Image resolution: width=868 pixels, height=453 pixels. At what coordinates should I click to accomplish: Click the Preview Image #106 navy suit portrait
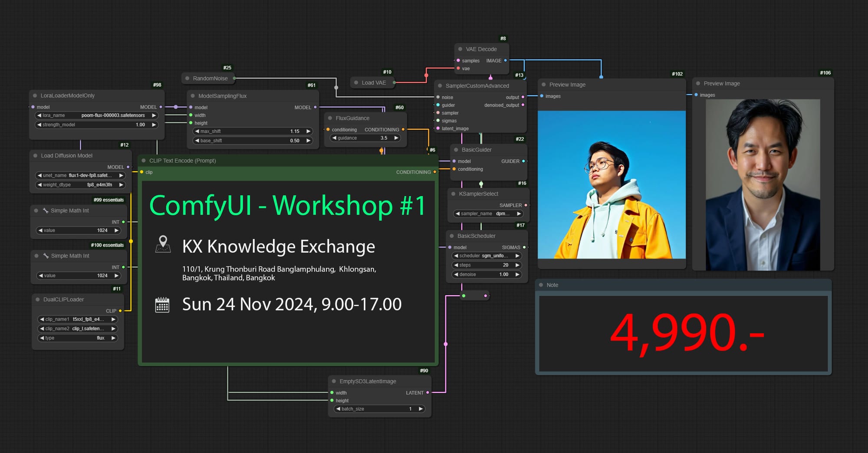pos(763,185)
